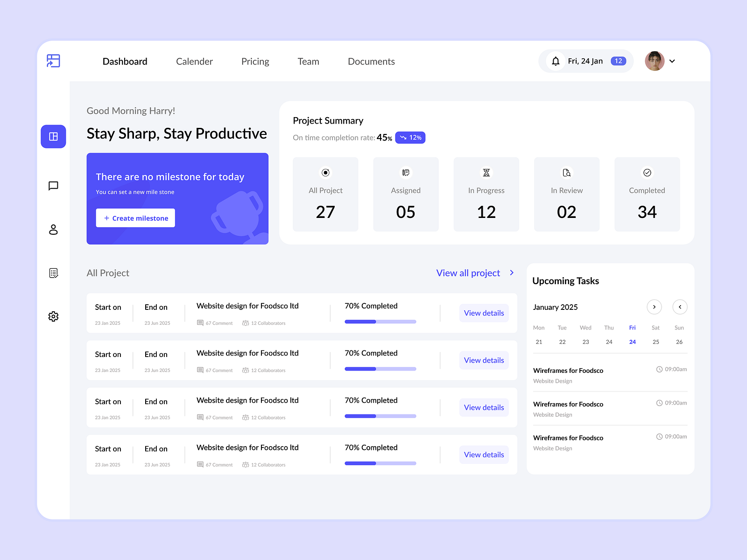747x560 pixels.
Task: Open the task list icon in sidebar
Action: click(x=53, y=273)
